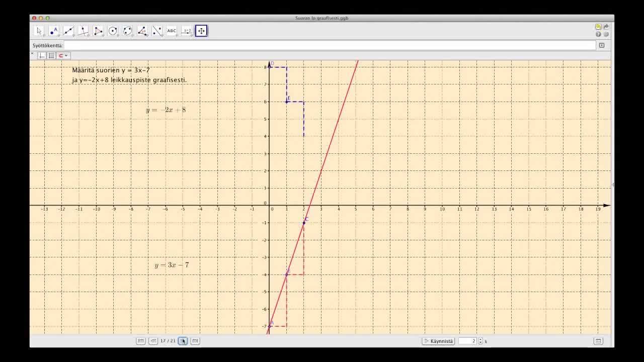644x362 pixels.
Task: Click the equation y = −2x + 8 label
Action: click(x=166, y=110)
